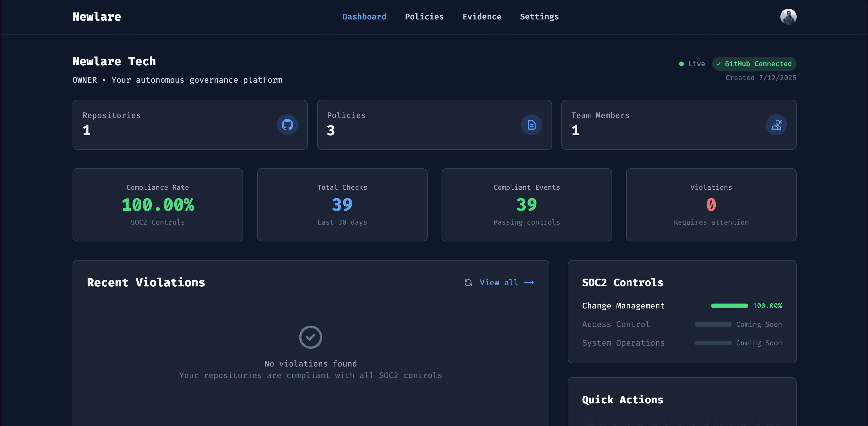Click the GitHub Connected badge
Image resolution: width=868 pixels, height=426 pixels.
(x=754, y=64)
